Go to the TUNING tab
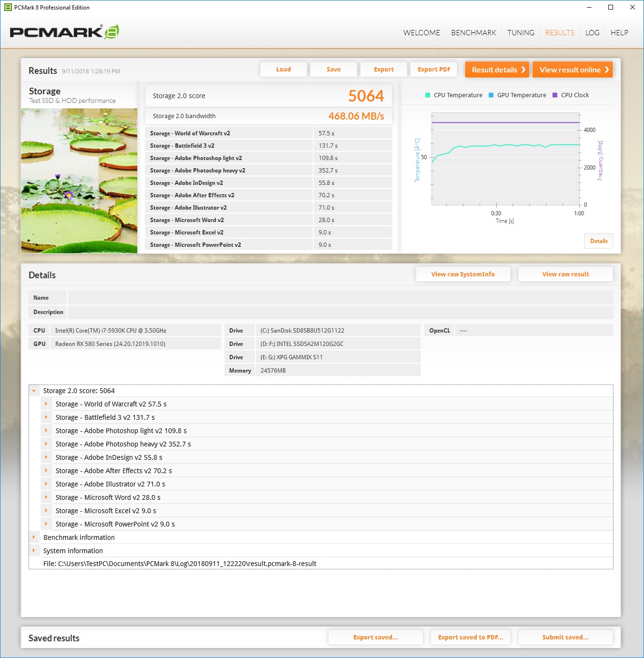Screen dimensions: 644x658 tap(521, 32)
